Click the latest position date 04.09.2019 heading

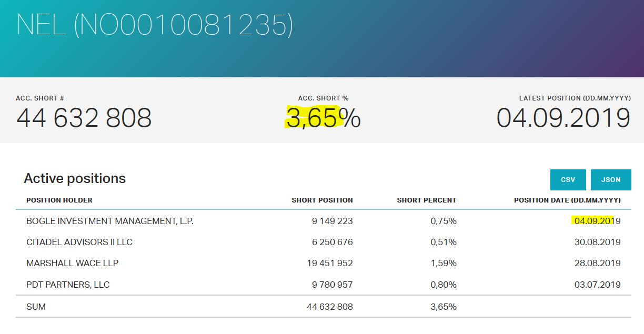coord(563,118)
